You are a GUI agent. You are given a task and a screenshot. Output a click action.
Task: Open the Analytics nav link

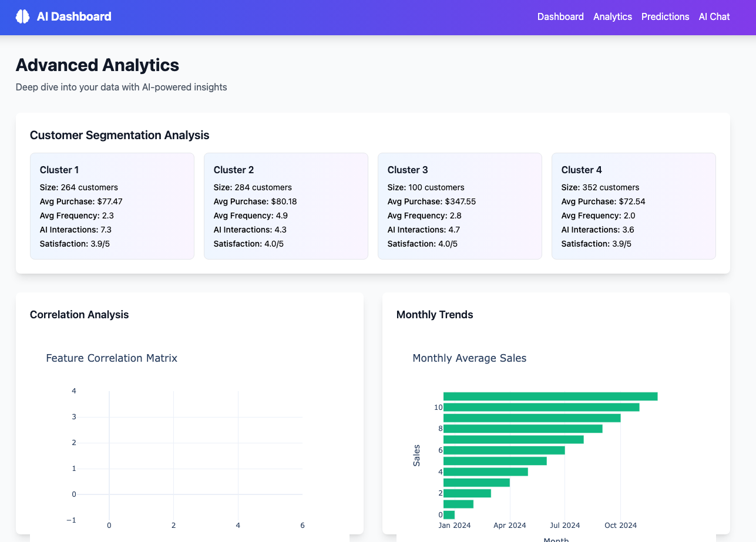point(612,16)
